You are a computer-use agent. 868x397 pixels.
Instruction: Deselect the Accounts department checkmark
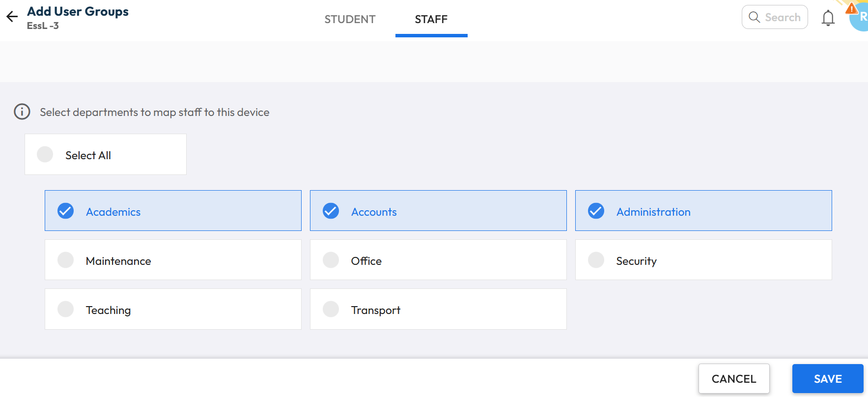coord(331,211)
